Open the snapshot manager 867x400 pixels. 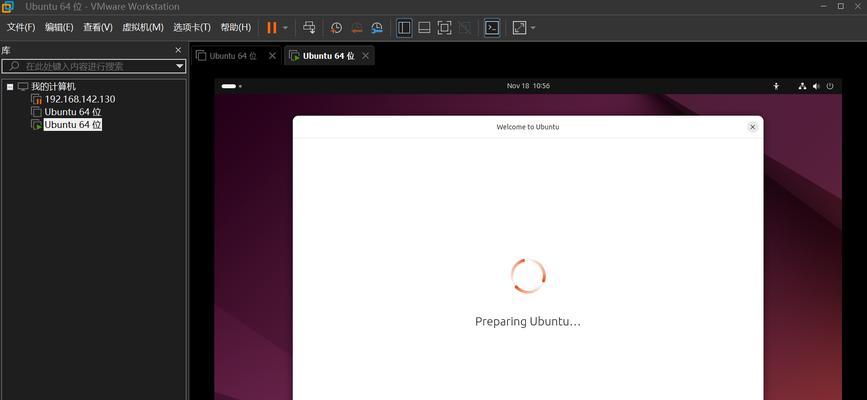coord(377,28)
